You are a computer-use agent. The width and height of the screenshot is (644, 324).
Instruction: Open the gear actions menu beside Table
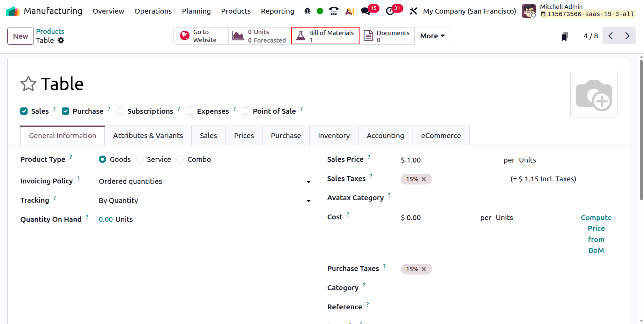61,40
